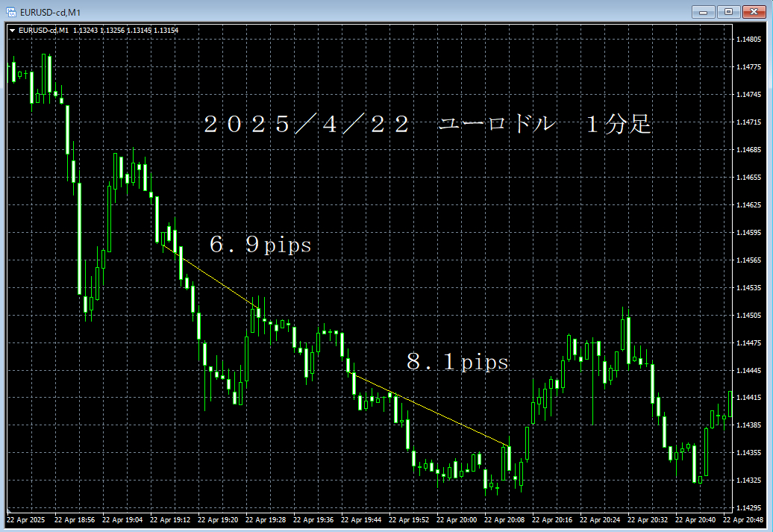
Task: Click the 1.14655 price axis label
Action: pyautogui.click(x=748, y=178)
